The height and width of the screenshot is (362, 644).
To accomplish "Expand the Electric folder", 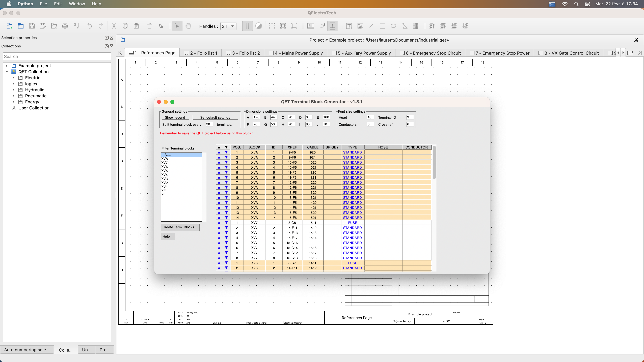I will [x=13, y=78].
